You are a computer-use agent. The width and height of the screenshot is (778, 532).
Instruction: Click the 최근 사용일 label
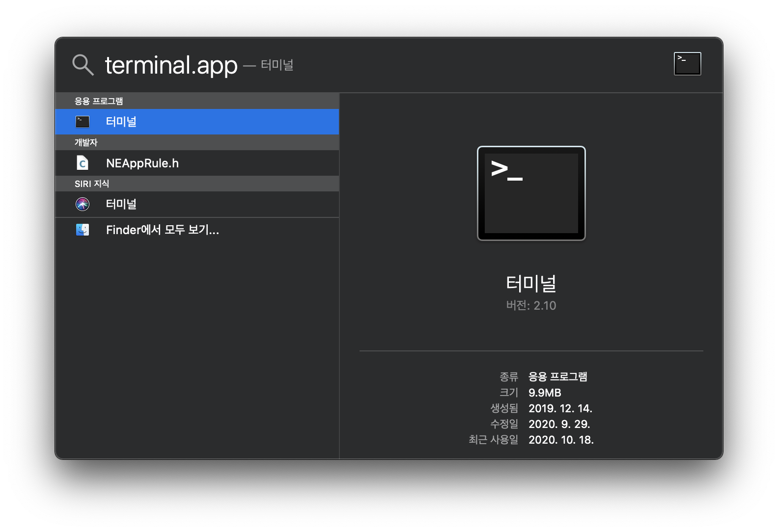(493, 440)
